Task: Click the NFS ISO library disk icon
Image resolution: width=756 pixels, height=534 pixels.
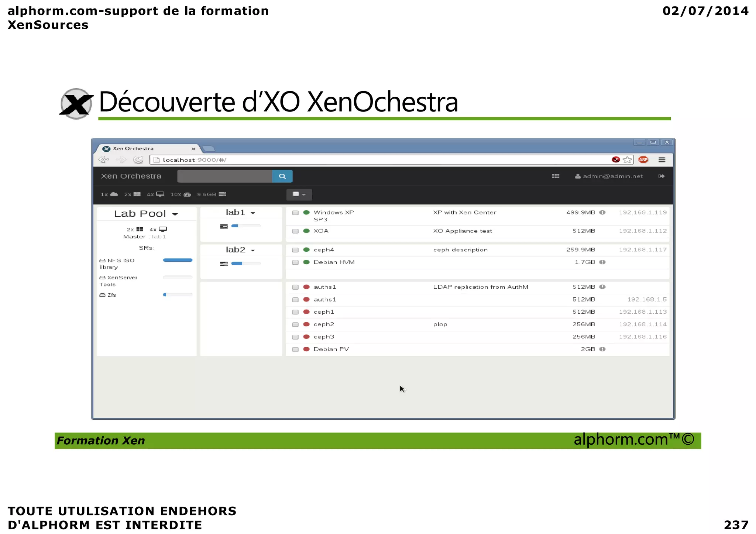Action: (x=103, y=261)
